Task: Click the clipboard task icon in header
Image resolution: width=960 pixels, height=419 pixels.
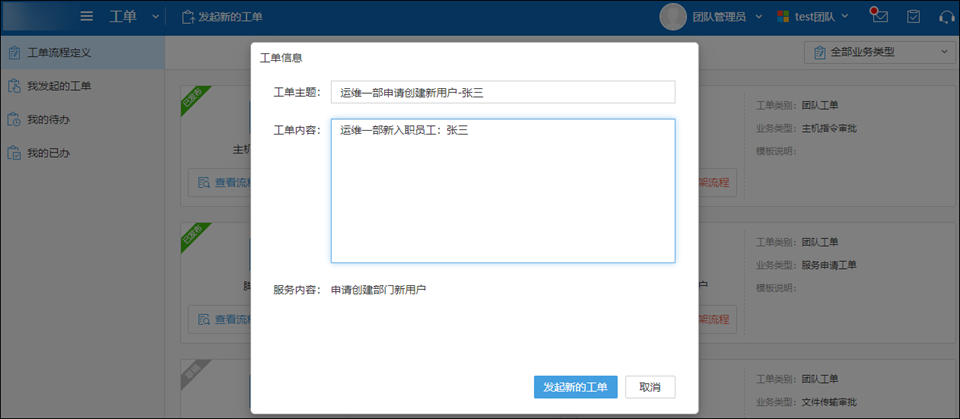Action: [x=913, y=17]
